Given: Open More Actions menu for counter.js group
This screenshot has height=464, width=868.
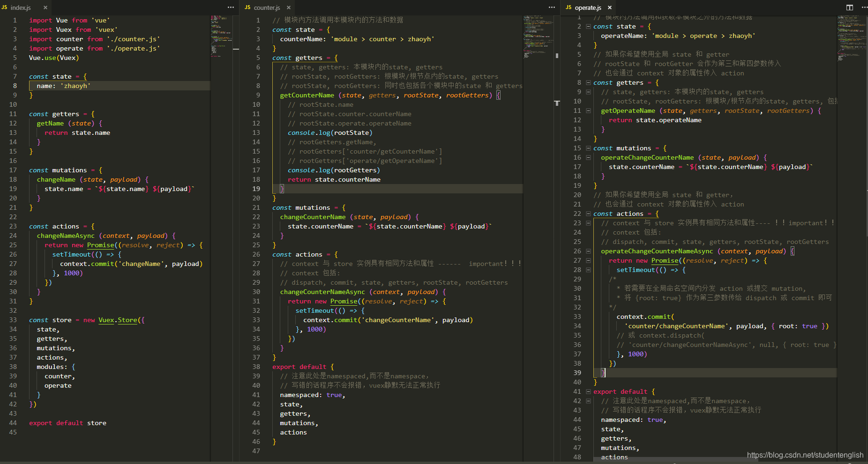Looking at the screenshot, I should click(552, 7).
